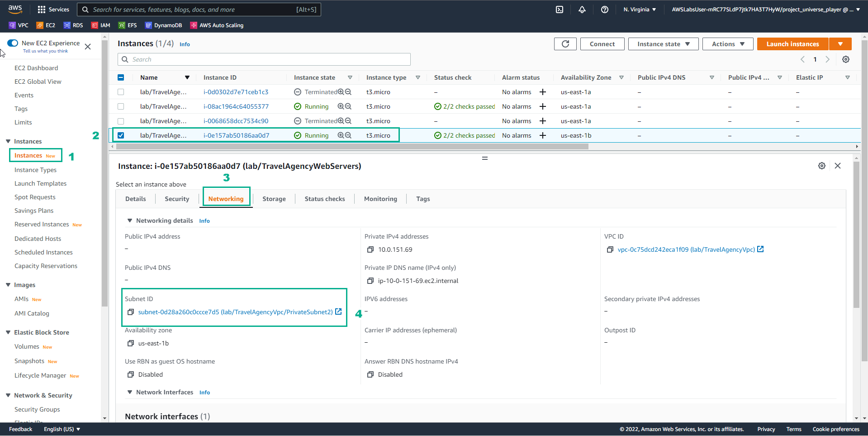Open the account menu for AWSLabsUser
868x436 pixels.
click(x=766, y=10)
